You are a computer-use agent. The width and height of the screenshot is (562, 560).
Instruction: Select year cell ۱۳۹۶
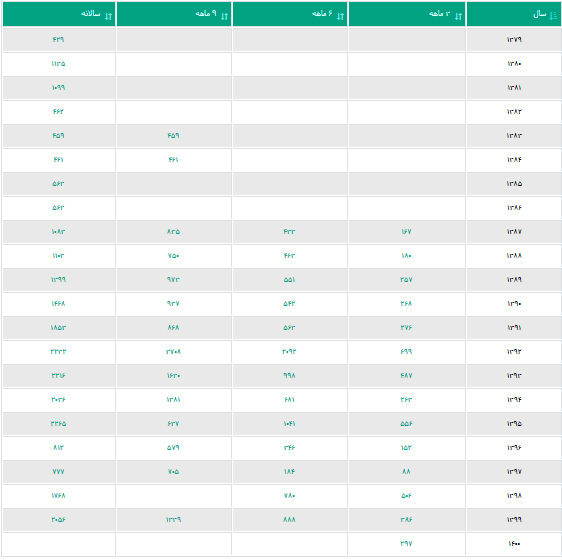coord(514,447)
